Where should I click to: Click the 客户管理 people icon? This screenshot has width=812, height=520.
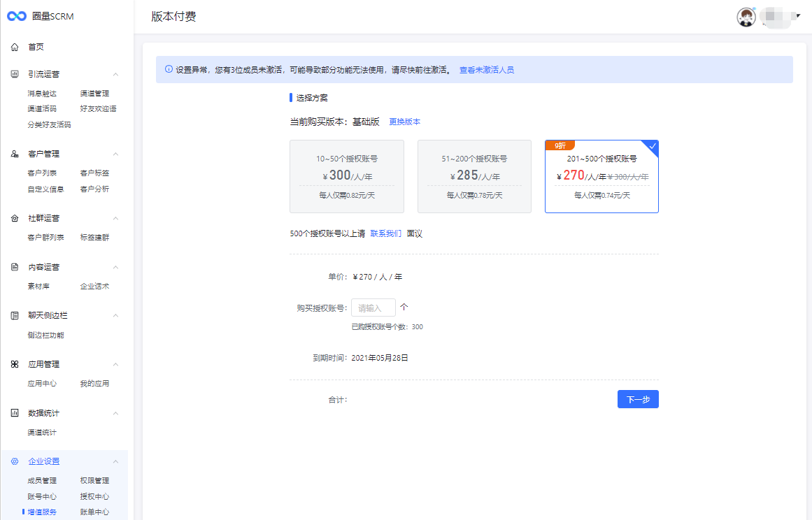click(x=15, y=154)
